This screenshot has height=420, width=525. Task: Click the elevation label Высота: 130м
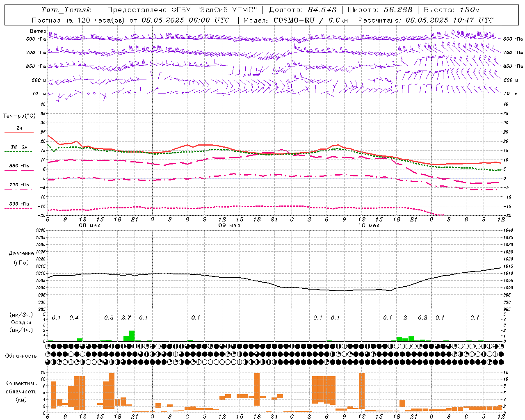coord(452,10)
